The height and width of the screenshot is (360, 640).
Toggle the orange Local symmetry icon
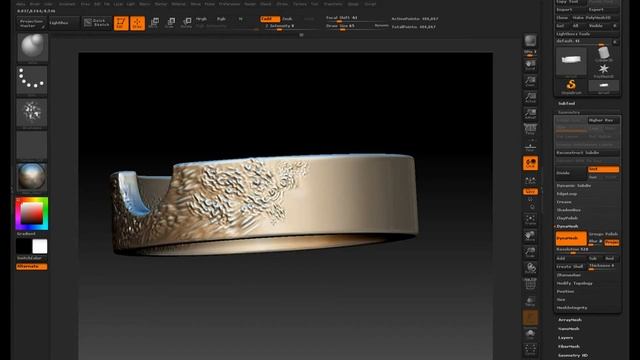530,163
